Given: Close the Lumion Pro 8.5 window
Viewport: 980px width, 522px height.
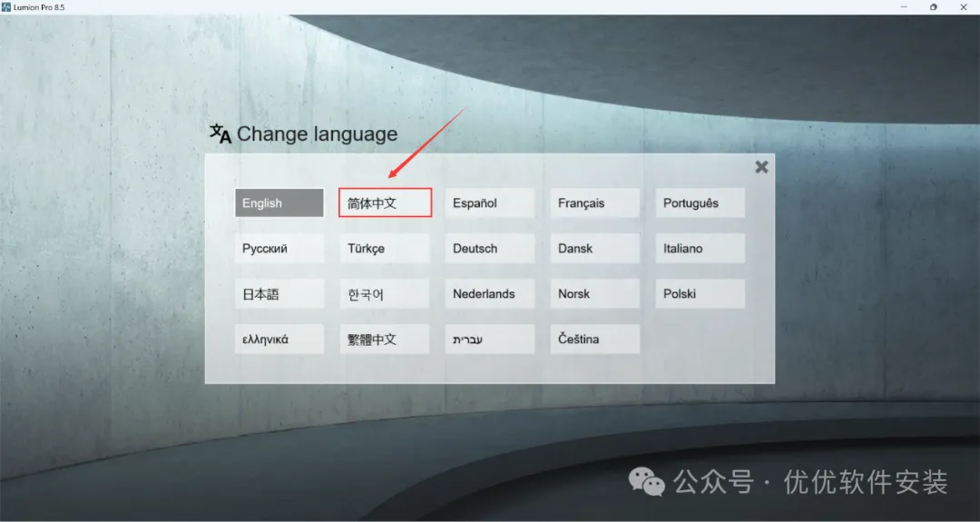Looking at the screenshot, I should [x=963, y=7].
